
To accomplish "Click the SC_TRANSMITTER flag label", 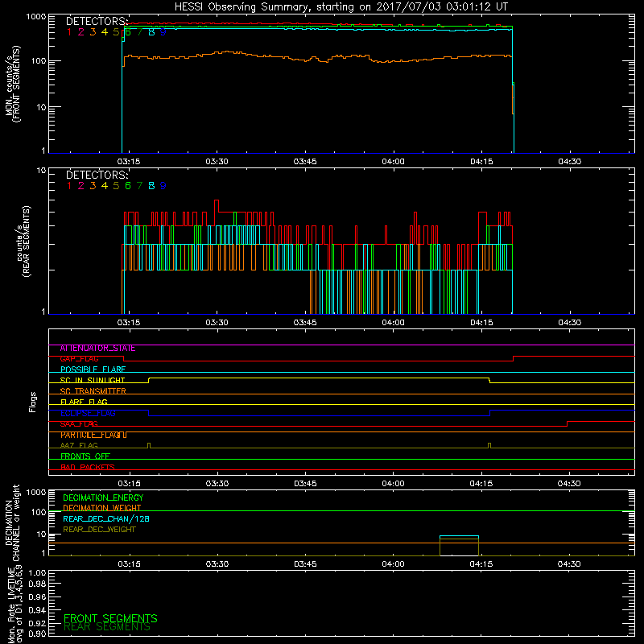I will coord(93,391).
